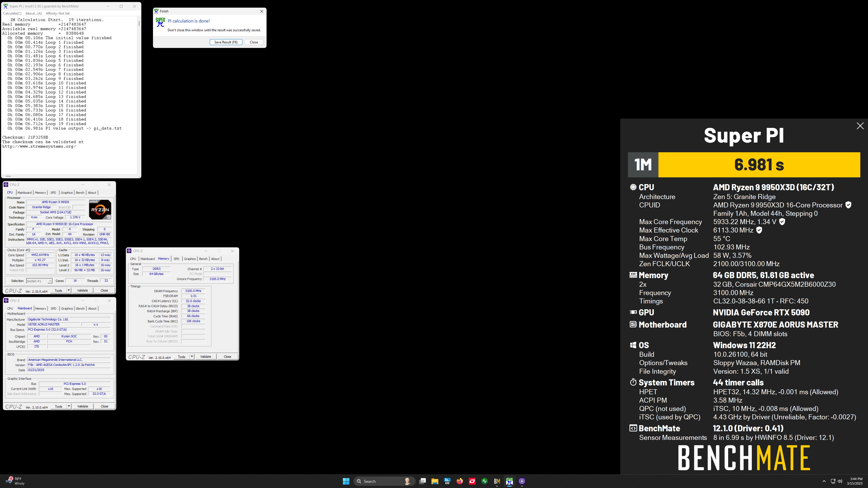Open the green pulse monitor taskbar icon
Screen dimensions: 868x488
pos(485,481)
